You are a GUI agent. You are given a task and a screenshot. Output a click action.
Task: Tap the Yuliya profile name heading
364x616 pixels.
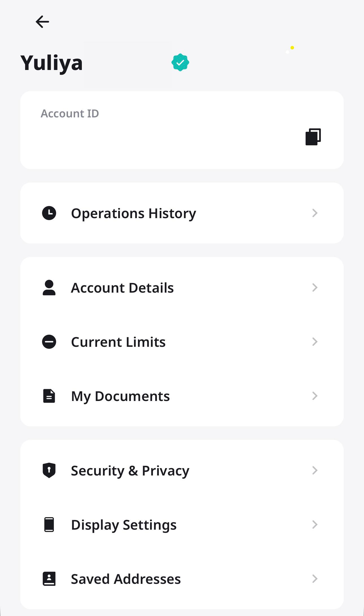point(52,63)
